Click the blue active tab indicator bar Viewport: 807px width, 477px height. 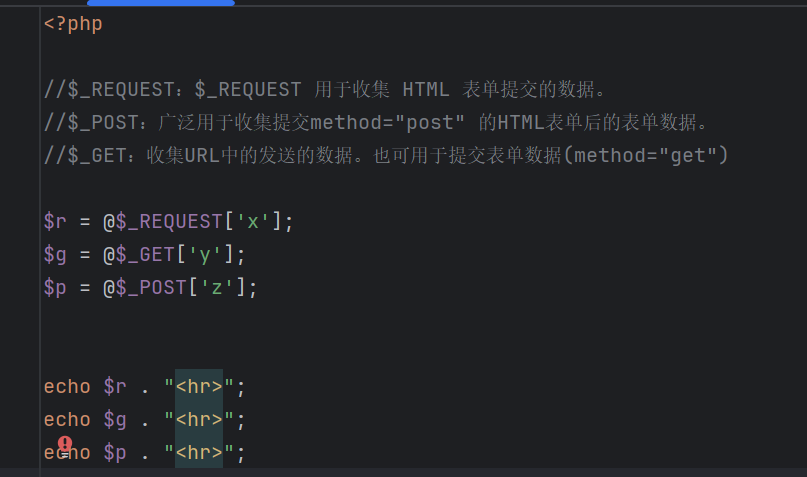(161, 3)
